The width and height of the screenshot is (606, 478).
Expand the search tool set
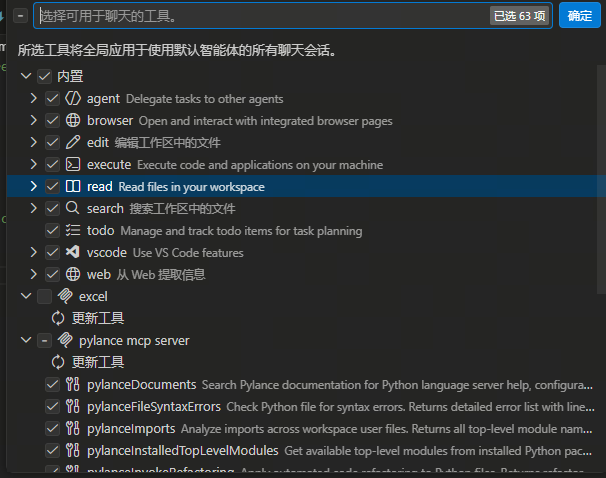pyautogui.click(x=34, y=208)
